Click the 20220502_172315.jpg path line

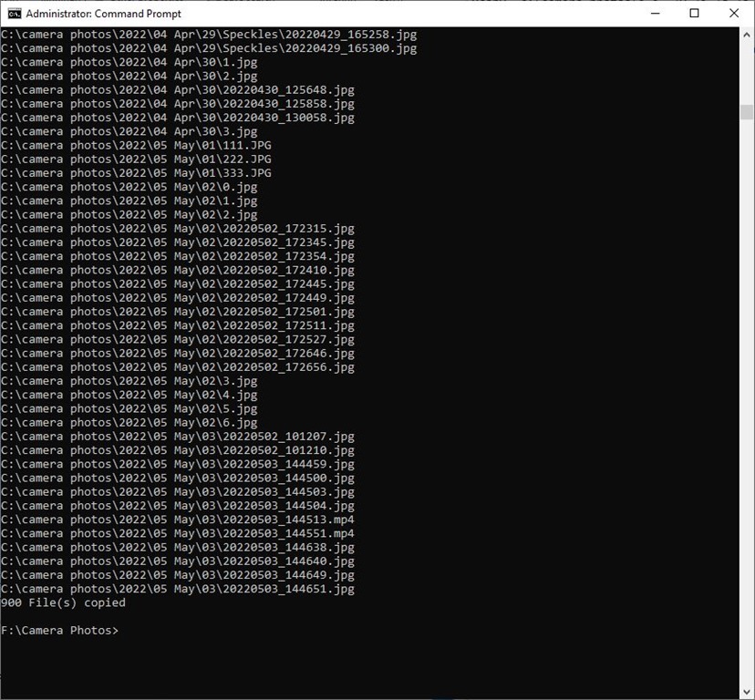coord(178,229)
